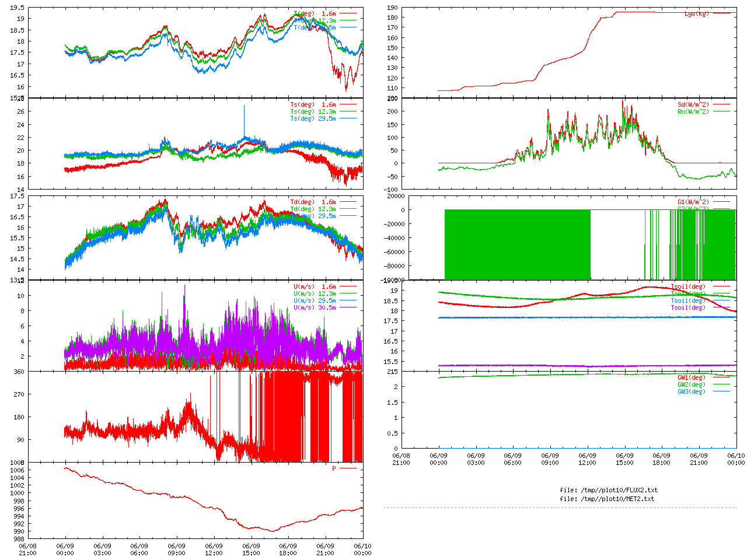
Task: Click the P pressure legend label
Action: tap(334, 468)
